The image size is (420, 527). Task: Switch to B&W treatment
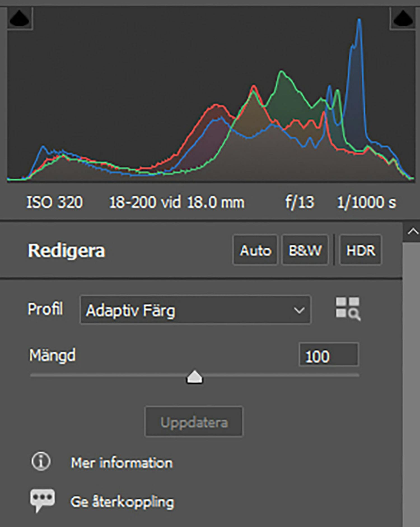[305, 250]
